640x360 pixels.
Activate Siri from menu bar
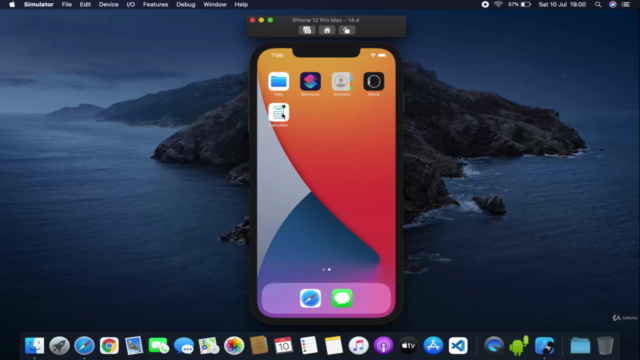pyautogui.click(x=612, y=4)
